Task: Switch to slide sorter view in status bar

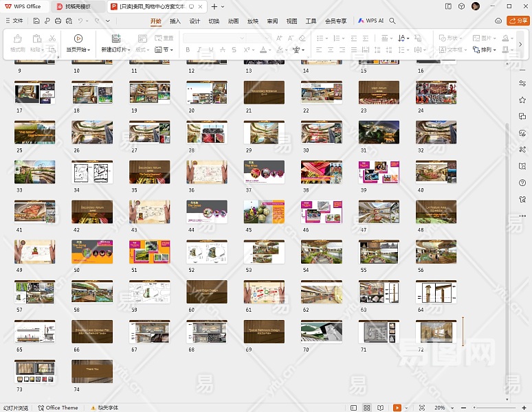Action: 368,407
